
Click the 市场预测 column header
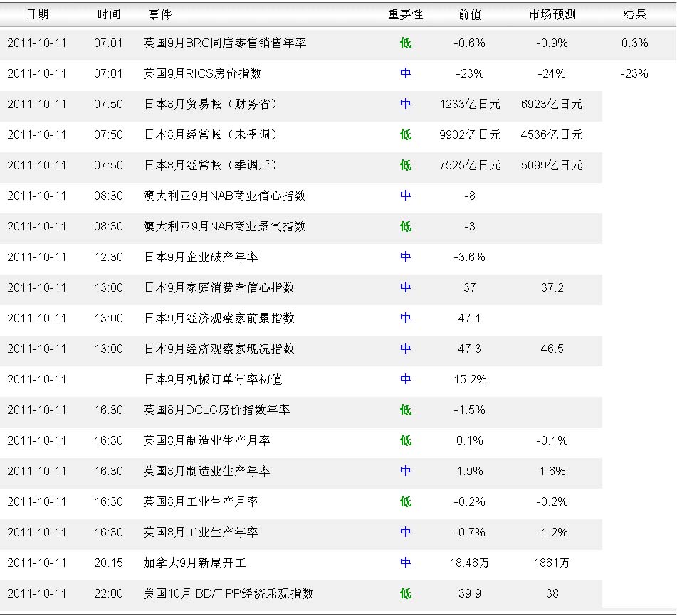552,15
